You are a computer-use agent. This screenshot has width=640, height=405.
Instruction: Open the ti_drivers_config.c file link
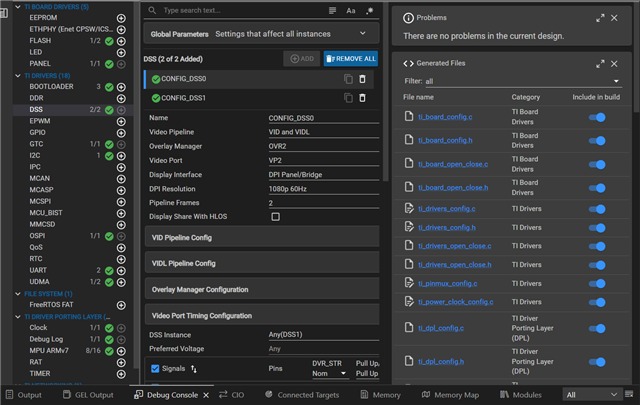click(447, 208)
